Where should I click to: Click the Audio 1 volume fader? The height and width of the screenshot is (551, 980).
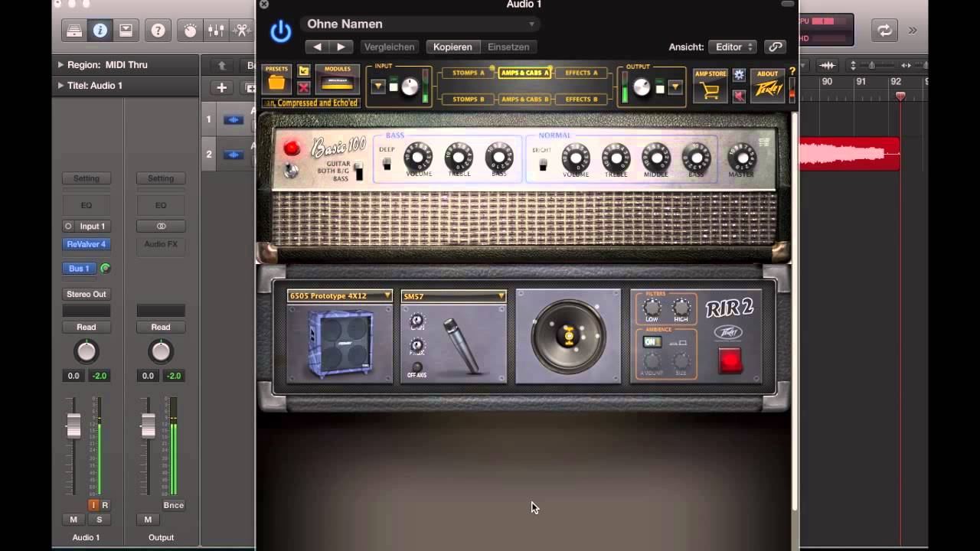click(73, 425)
